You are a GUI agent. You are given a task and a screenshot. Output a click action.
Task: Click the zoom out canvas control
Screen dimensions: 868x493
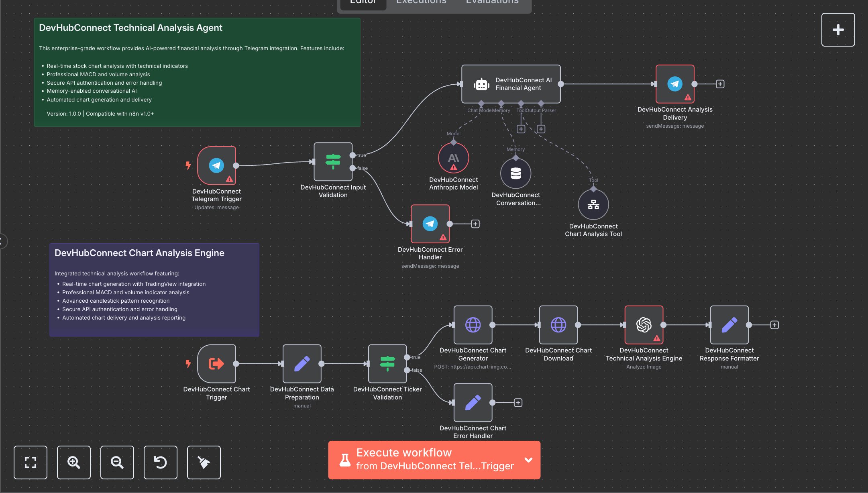[x=117, y=462]
